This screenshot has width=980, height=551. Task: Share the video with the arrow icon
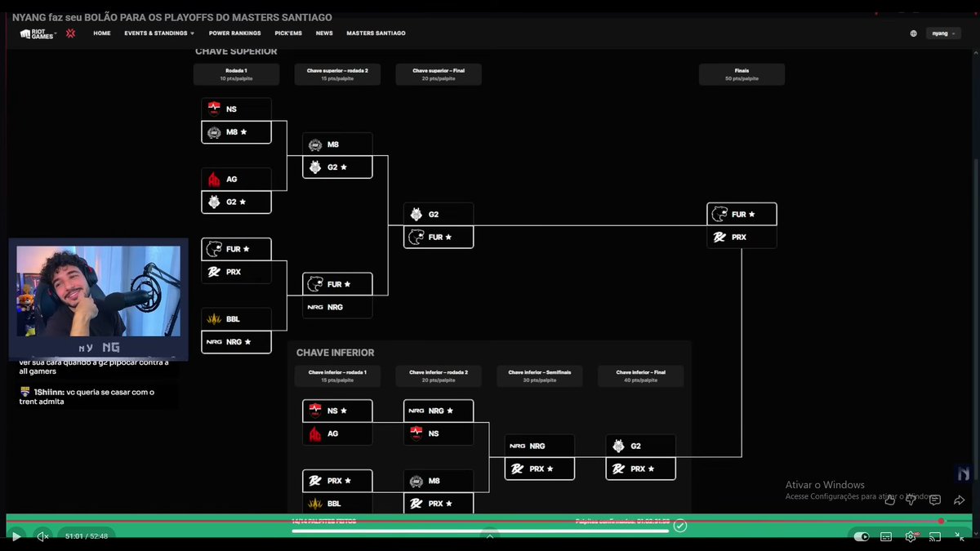(x=960, y=500)
